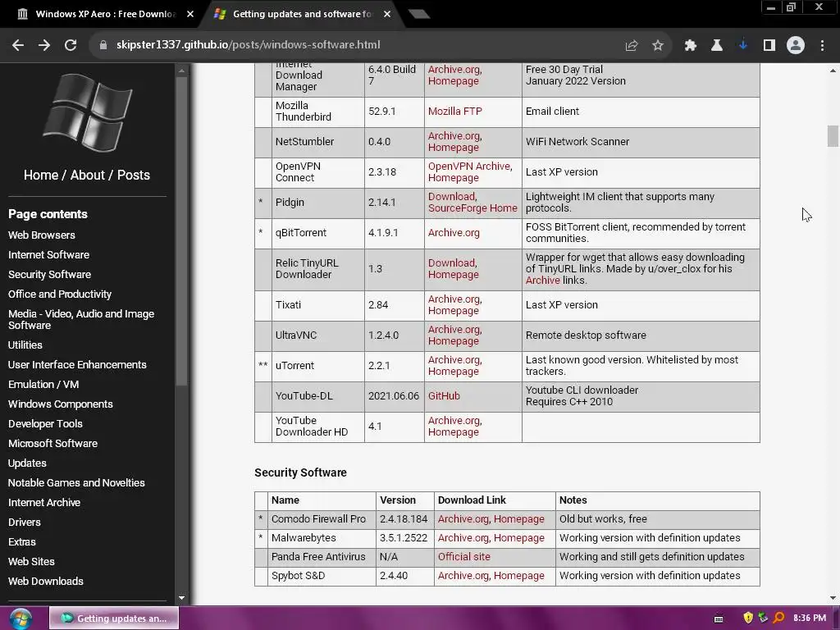
Task: Open the Homepage link for Malwarebytes
Action: 518,538
